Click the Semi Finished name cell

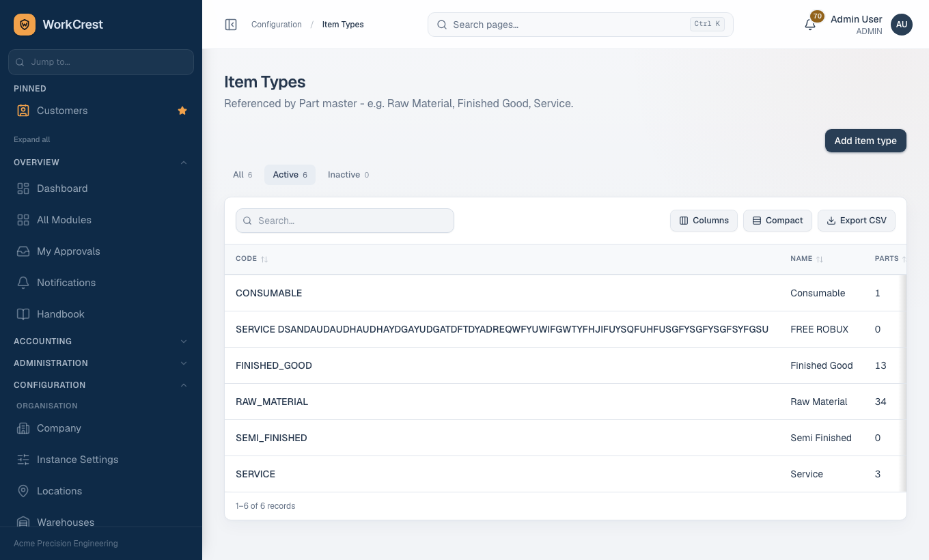(821, 438)
